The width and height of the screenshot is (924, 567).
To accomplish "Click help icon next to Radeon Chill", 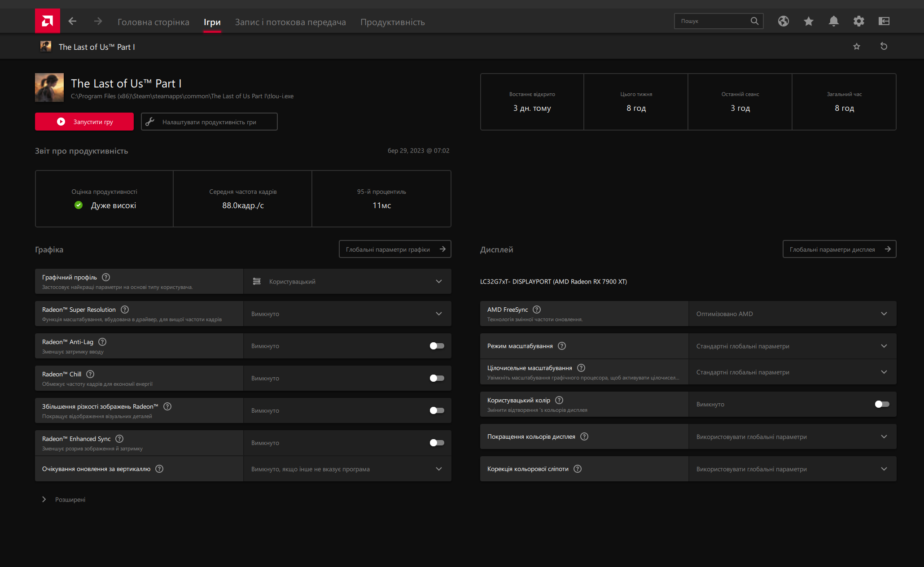I will pos(90,374).
